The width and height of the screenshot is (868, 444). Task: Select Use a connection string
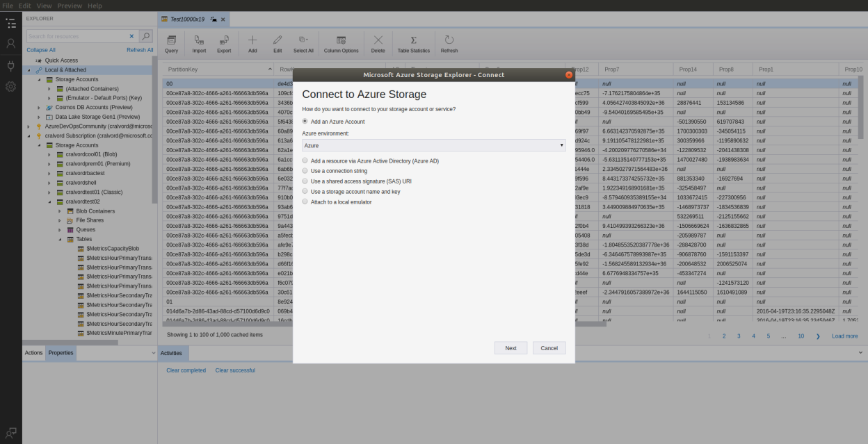[x=305, y=171]
